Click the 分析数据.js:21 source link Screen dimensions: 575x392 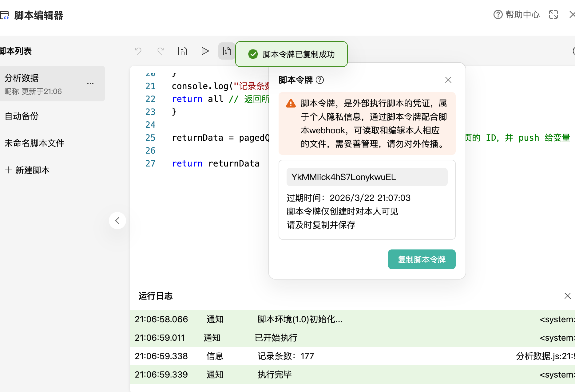pyautogui.click(x=545, y=356)
